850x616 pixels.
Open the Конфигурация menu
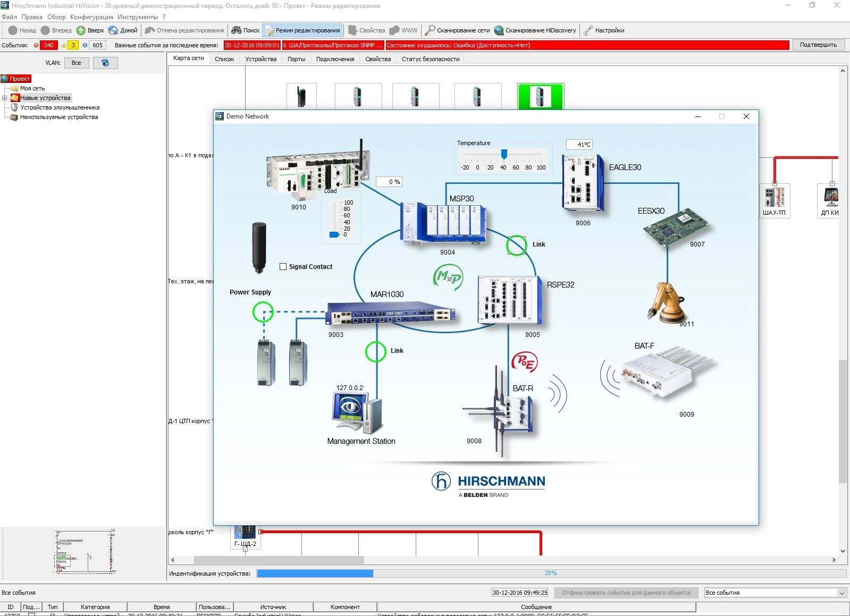(91, 17)
